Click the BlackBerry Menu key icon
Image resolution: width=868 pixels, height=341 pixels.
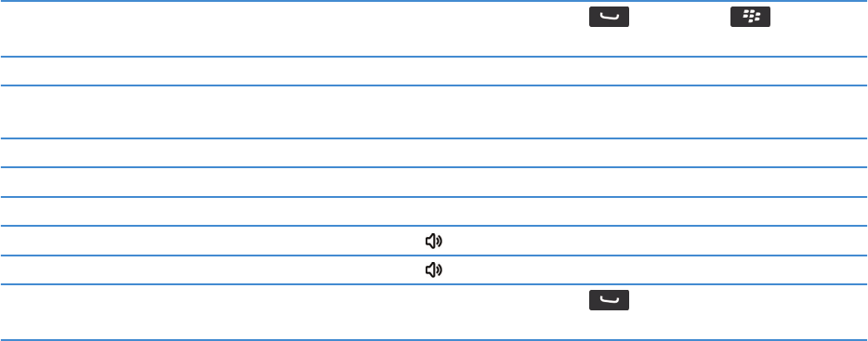coord(750,17)
